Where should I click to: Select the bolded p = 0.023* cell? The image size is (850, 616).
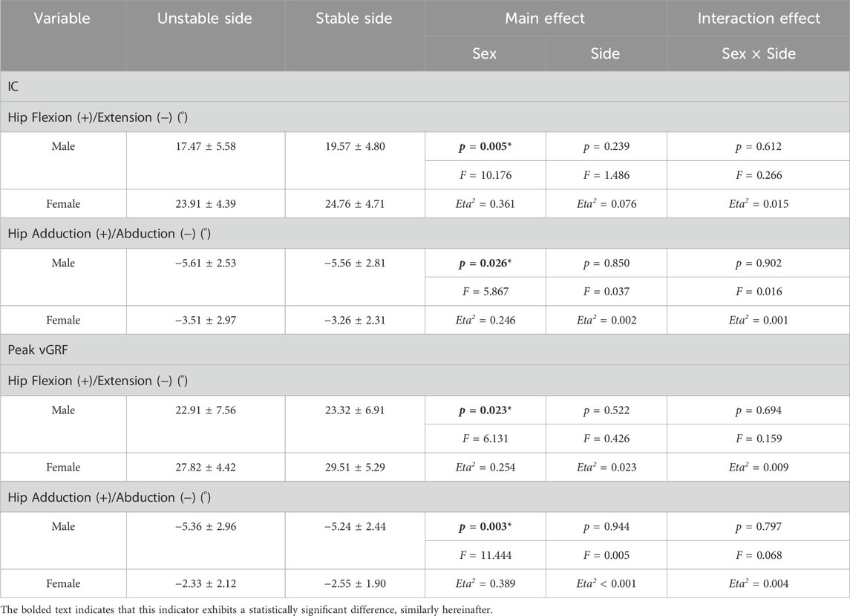click(486, 410)
